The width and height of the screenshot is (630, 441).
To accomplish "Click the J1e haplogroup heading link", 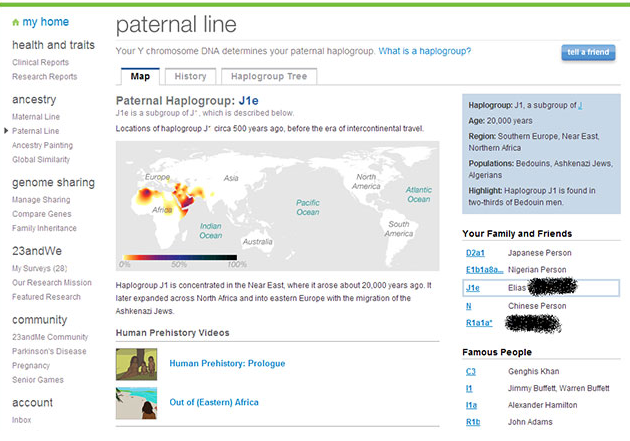I will (x=248, y=100).
